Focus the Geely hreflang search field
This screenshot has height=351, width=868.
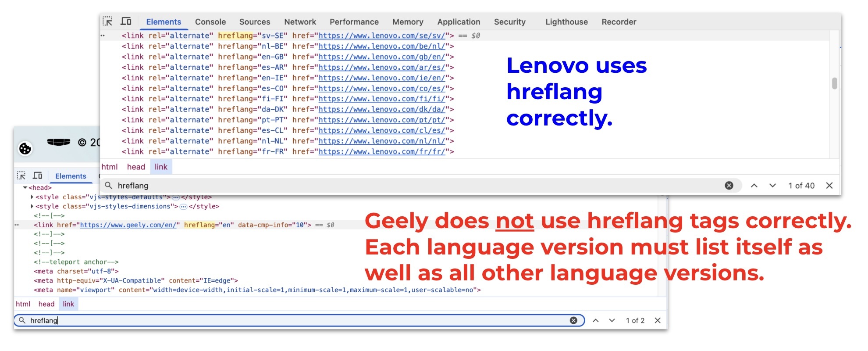299,320
